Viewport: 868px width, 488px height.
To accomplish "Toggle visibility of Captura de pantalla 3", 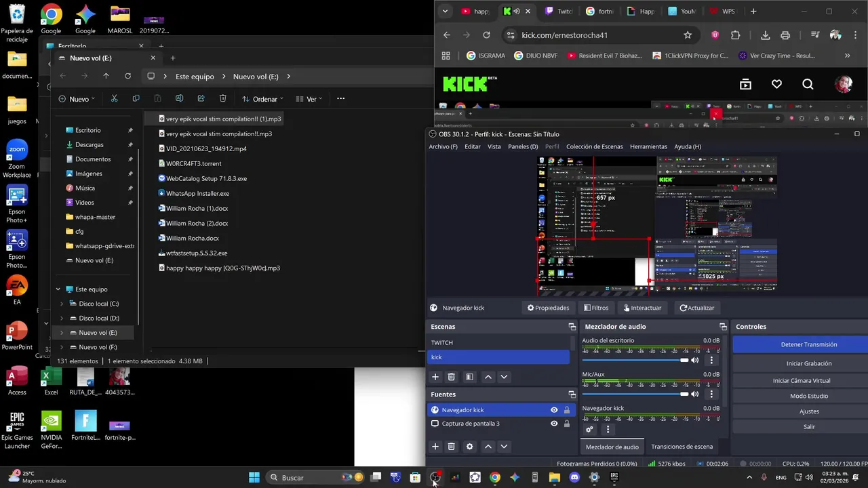I will (x=554, y=424).
